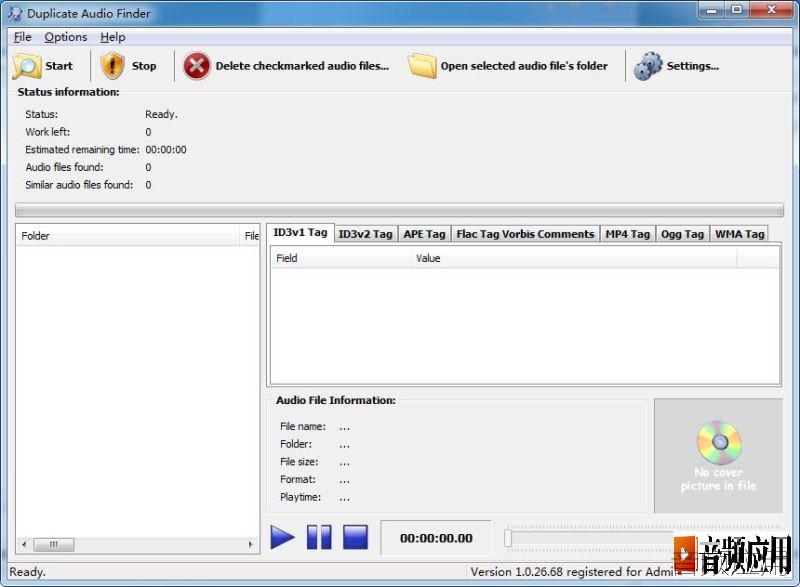Open the File menu
The width and height of the screenshot is (800, 587).
pyautogui.click(x=22, y=37)
